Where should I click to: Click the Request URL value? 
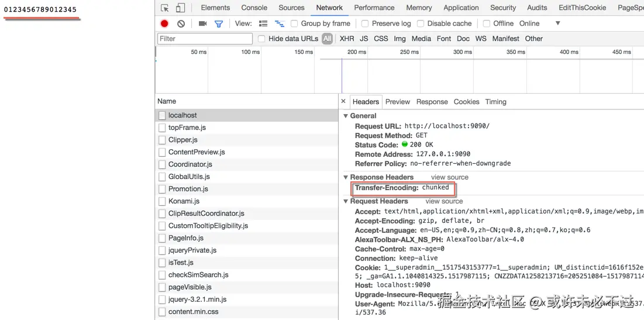(x=447, y=126)
